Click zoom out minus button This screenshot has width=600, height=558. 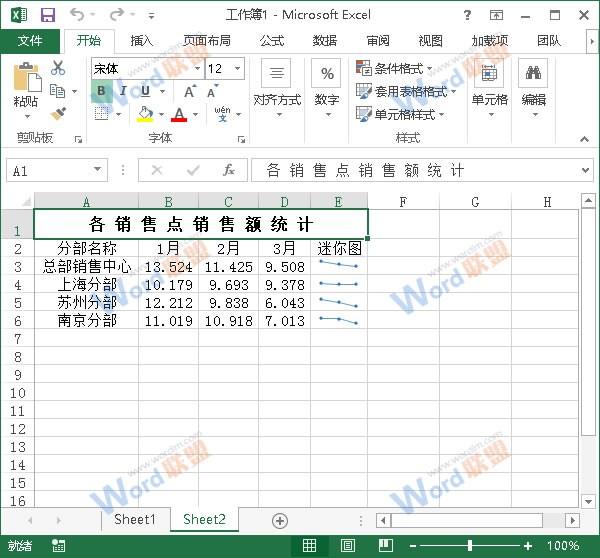tap(413, 546)
